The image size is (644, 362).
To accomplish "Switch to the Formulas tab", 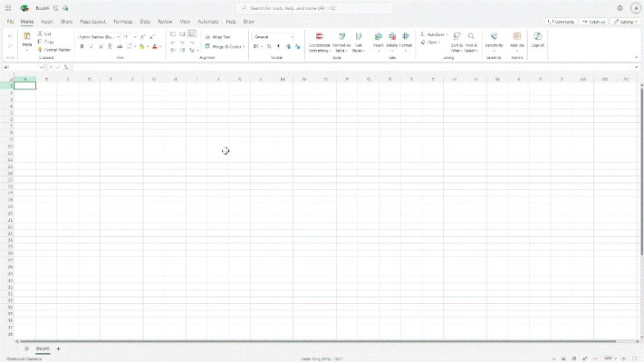I will 123,22.
